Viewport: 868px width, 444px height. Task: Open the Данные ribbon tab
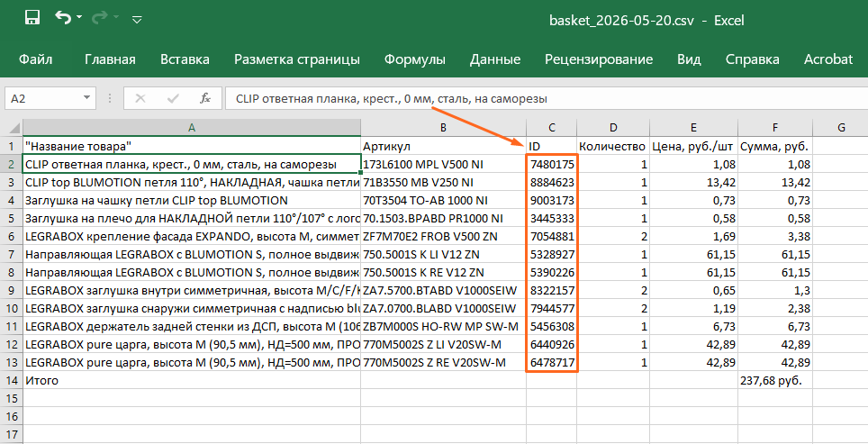point(495,59)
